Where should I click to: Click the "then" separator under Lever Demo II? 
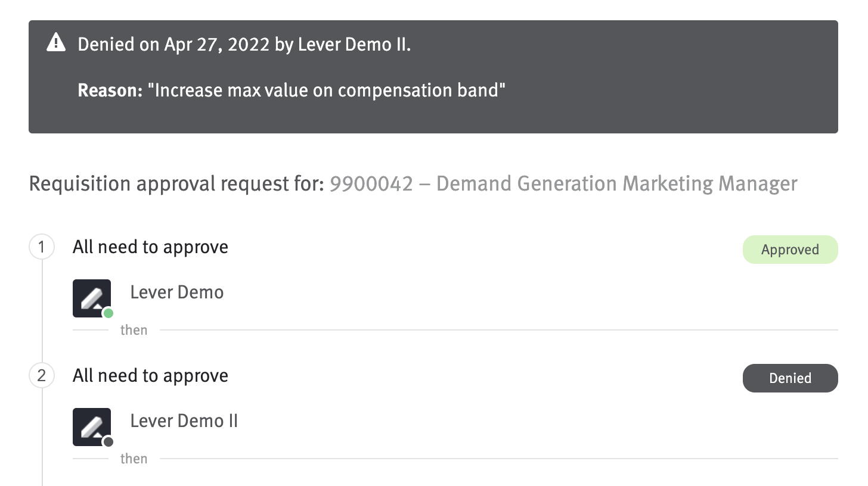click(x=134, y=459)
